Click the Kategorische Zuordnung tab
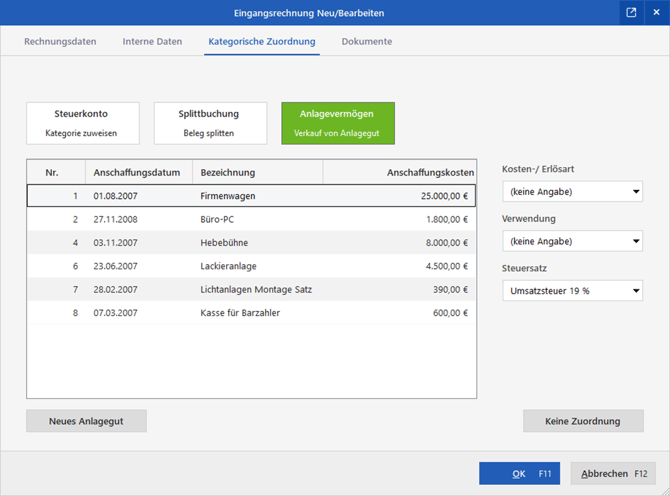The height and width of the screenshot is (496, 670). (261, 42)
